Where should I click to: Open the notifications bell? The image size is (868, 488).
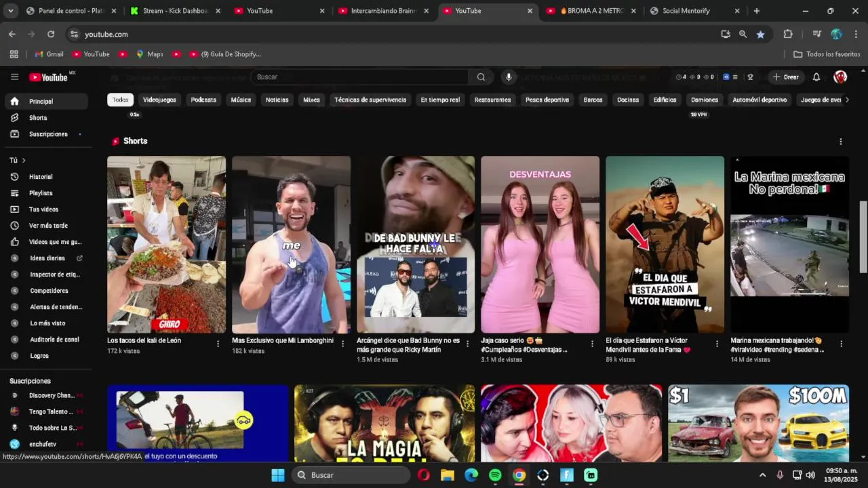(x=816, y=77)
